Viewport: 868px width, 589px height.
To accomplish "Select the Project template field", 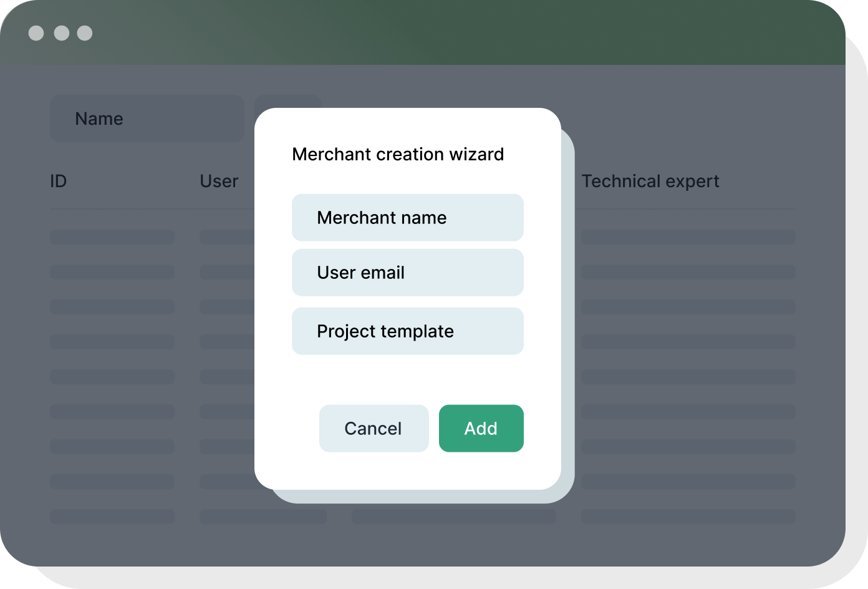I will pos(408,331).
